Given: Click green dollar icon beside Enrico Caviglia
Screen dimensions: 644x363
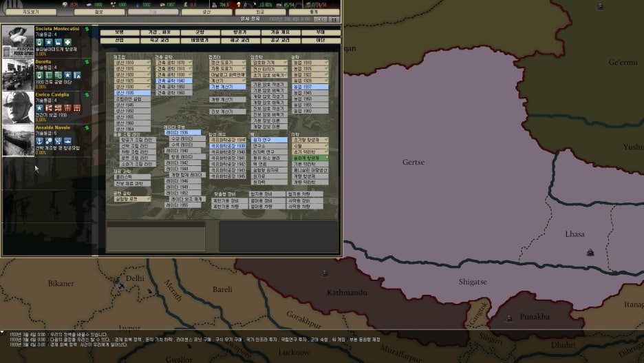Looking at the screenshot, I should (87, 94).
